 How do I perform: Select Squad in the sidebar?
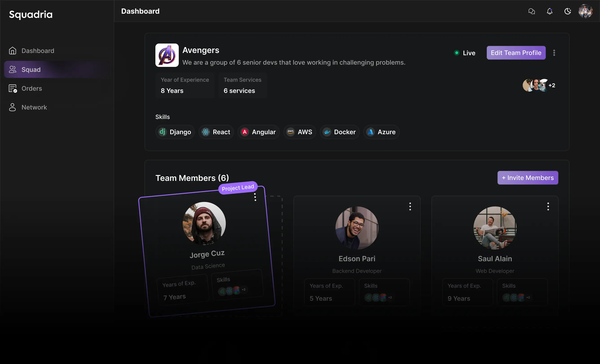[31, 70]
